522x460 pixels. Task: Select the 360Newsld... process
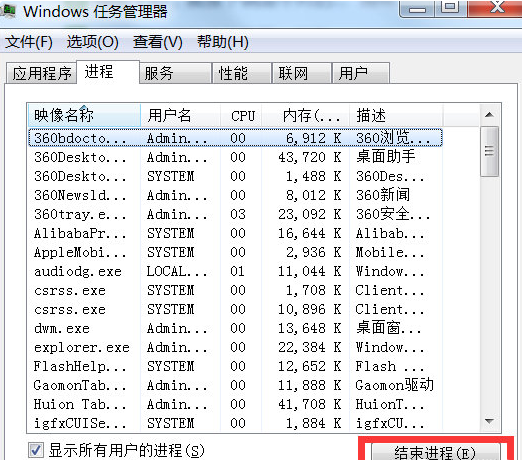[235, 195]
